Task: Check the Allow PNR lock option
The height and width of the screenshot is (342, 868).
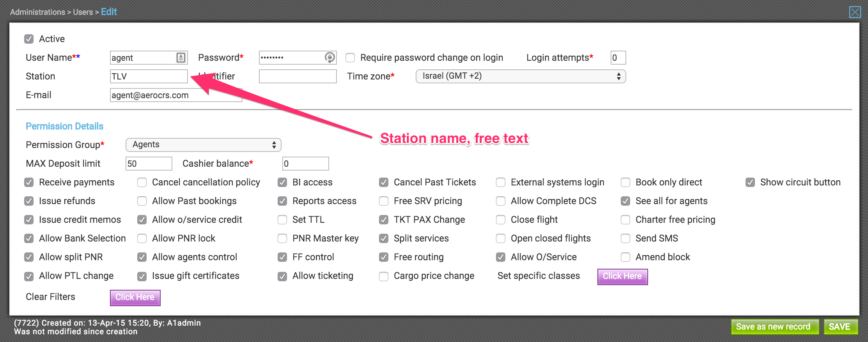Action: click(142, 238)
